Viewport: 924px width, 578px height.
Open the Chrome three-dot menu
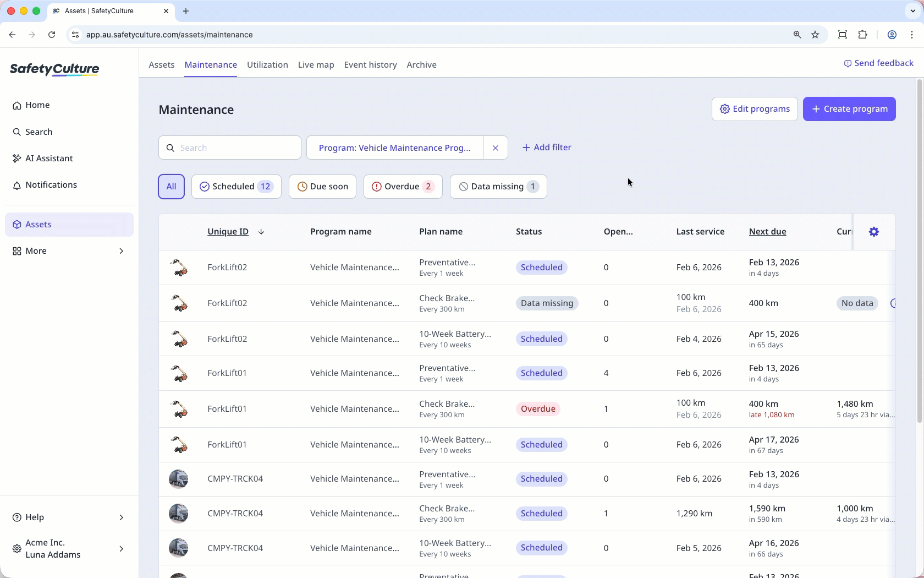[912, 35]
